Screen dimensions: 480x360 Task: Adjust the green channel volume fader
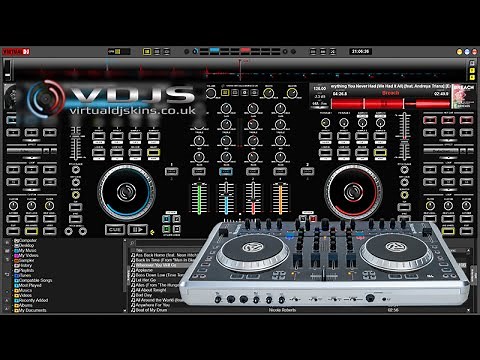(x=199, y=198)
